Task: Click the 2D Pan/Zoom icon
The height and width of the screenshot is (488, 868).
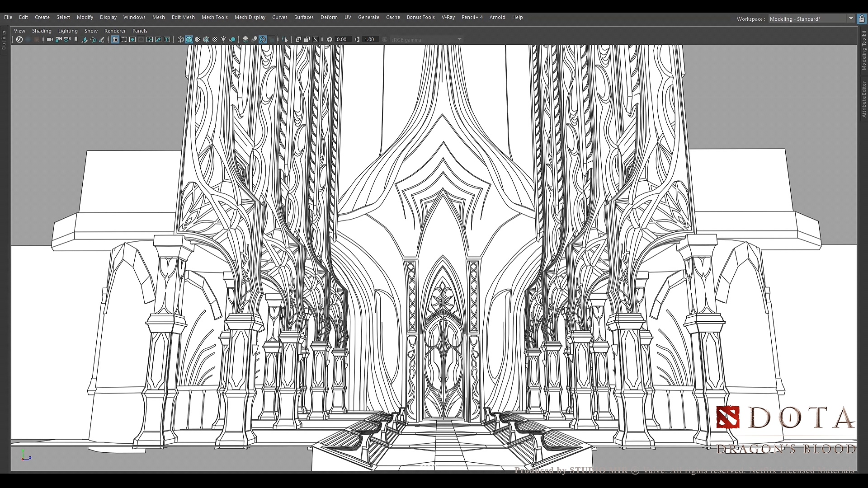Action: pos(93,39)
